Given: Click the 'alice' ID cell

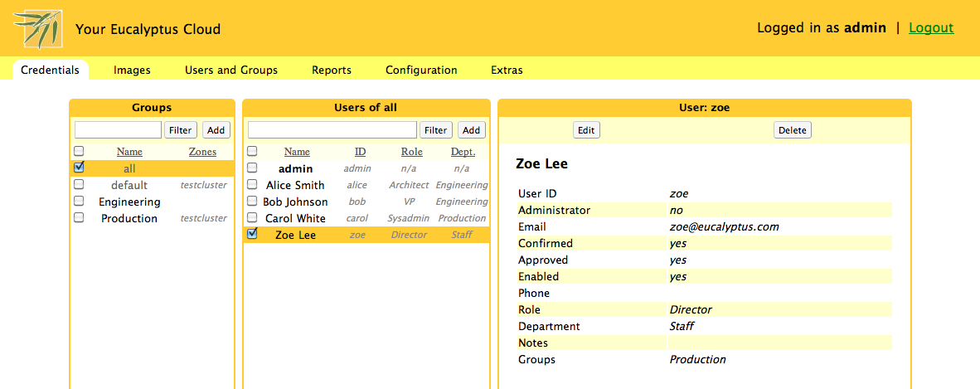Looking at the screenshot, I should point(357,185).
